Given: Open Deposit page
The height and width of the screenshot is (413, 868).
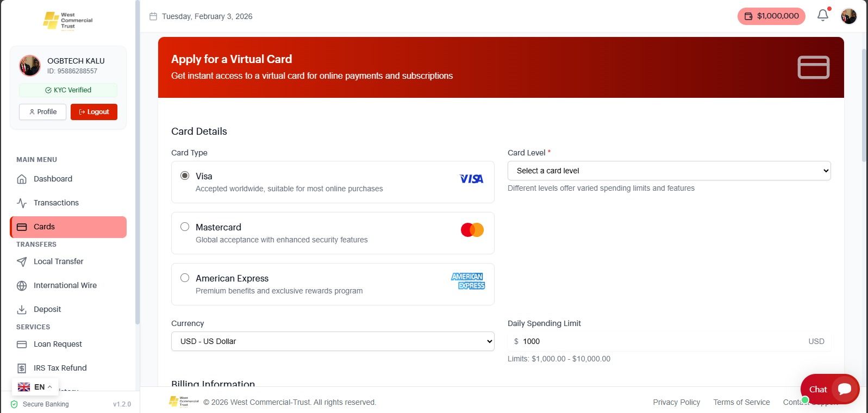Looking at the screenshot, I should click(x=68, y=309).
